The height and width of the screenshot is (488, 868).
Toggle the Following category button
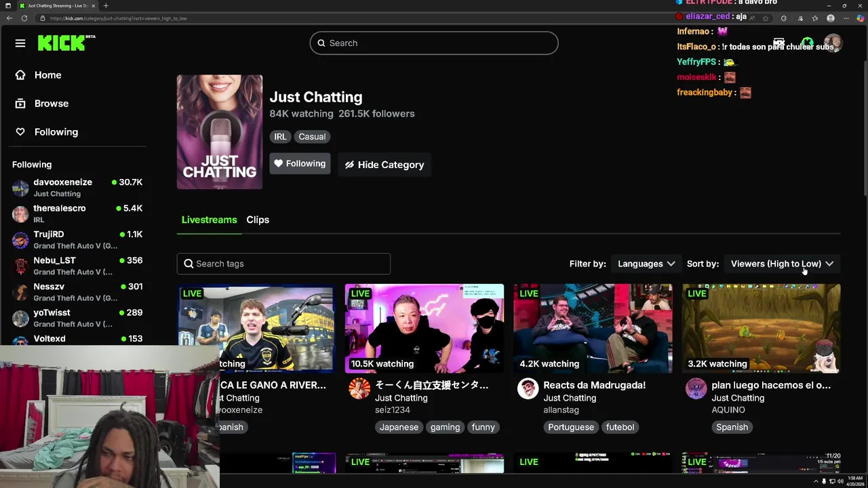click(300, 164)
